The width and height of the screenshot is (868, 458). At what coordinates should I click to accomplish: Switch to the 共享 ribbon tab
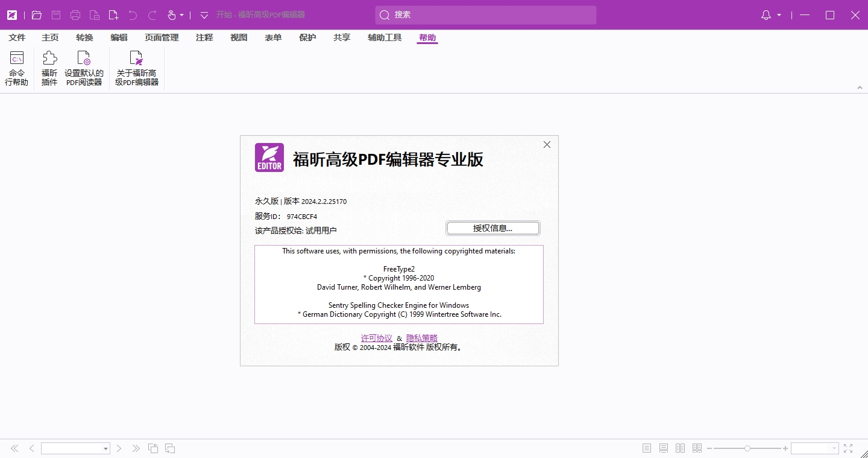point(342,37)
